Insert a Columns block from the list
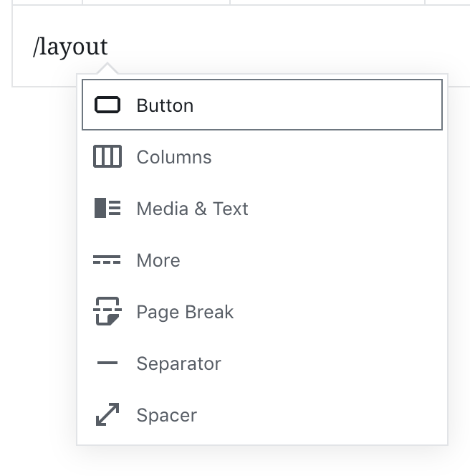This screenshot has width=470, height=476. pyautogui.click(x=174, y=157)
